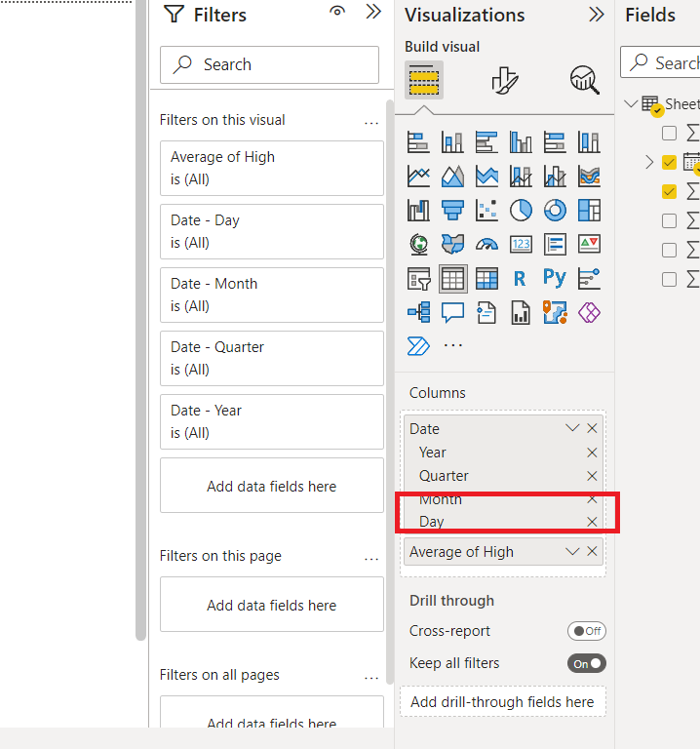Toggle the Keep all filters switch
Viewport: 700px width, 749px height.
click(x=586, y=663)
